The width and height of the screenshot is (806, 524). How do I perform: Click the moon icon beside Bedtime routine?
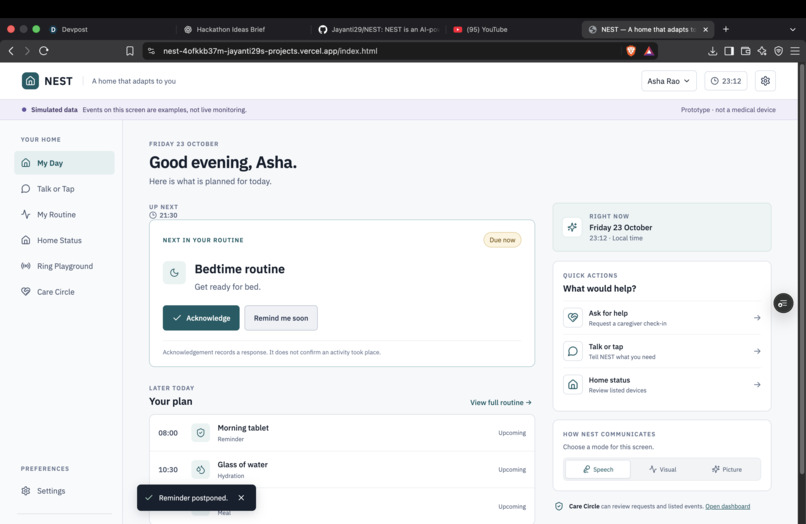point(174,273)
